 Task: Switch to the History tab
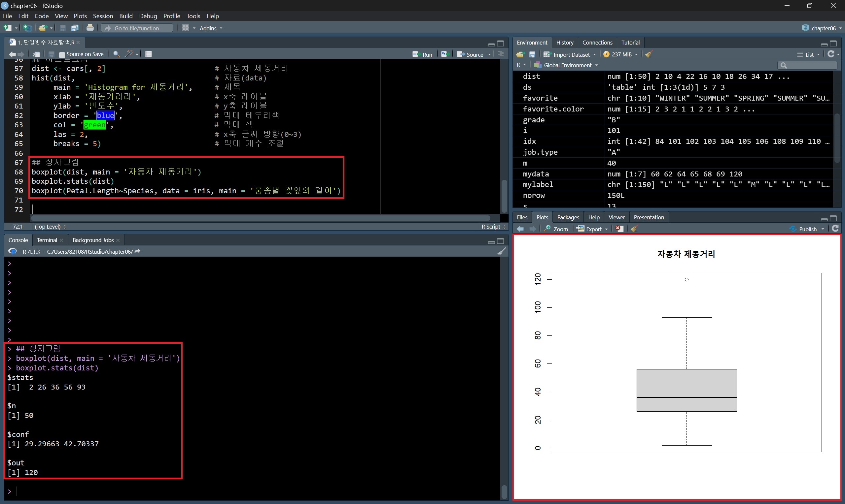pos(565,43)
